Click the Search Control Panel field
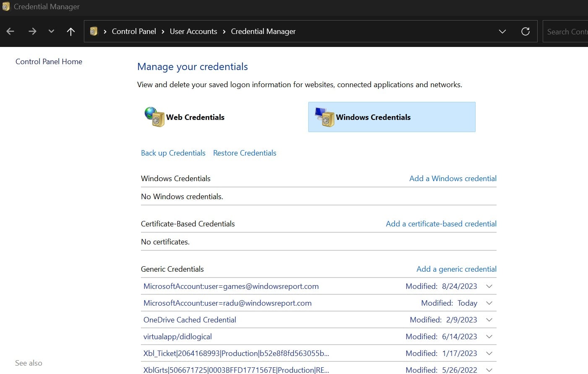 566,32
